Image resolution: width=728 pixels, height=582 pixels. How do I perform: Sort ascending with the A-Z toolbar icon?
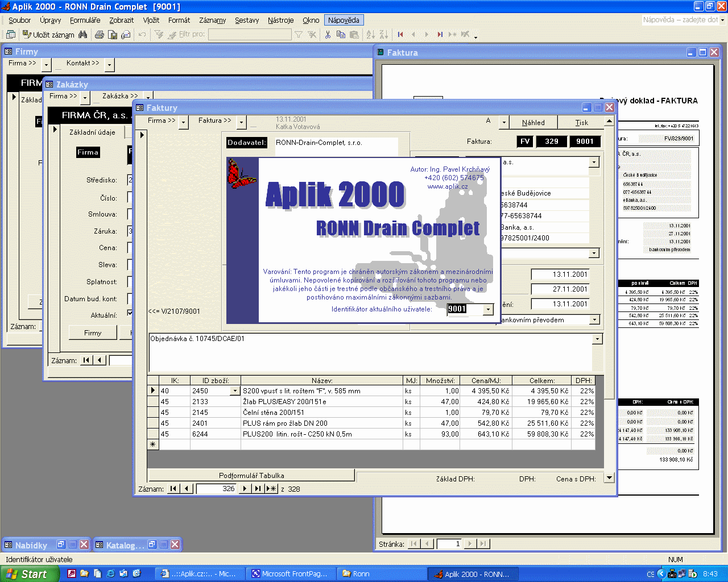370,35
